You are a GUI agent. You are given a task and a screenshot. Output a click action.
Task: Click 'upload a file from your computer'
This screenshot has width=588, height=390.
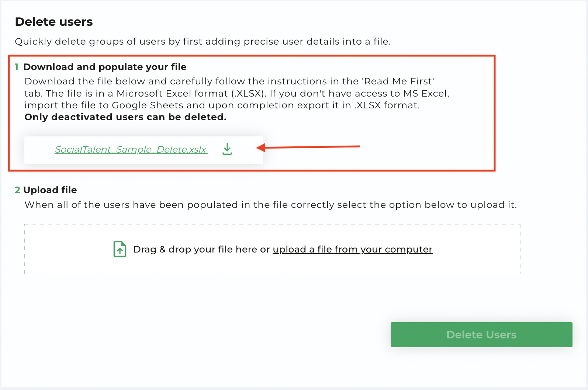[x=352, y=250]
